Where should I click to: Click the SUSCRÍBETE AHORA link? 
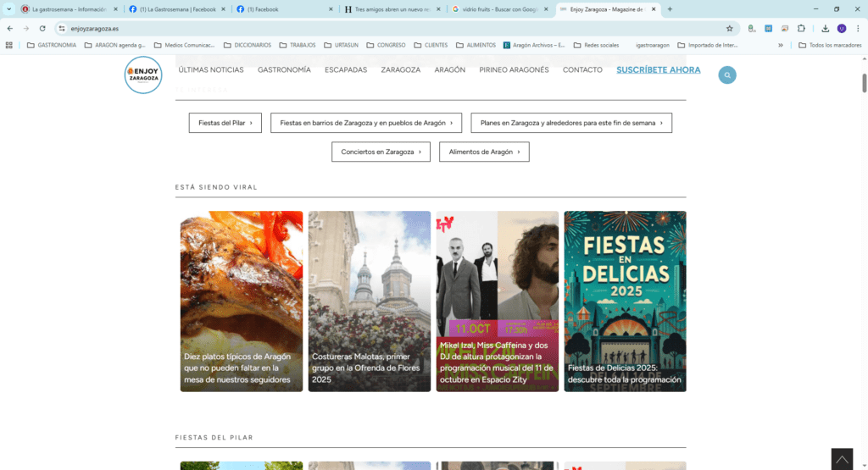(658, 69)
